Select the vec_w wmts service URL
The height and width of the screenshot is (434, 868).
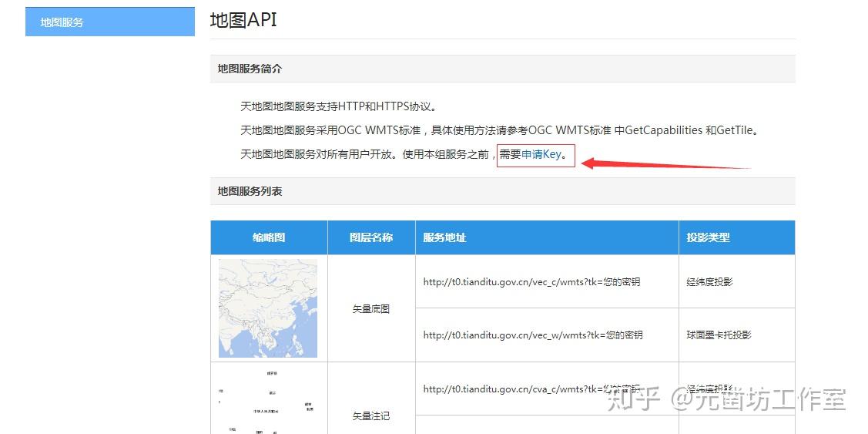533,335
